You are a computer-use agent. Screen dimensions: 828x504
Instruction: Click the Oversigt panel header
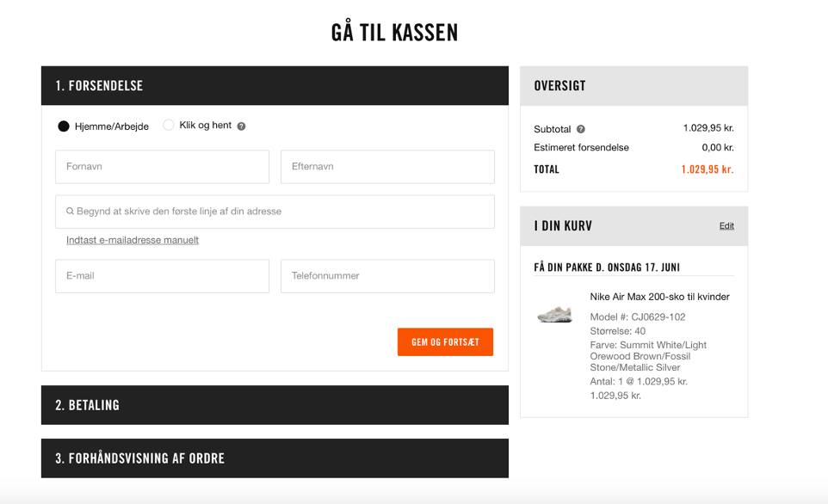(x=633, y=85)
